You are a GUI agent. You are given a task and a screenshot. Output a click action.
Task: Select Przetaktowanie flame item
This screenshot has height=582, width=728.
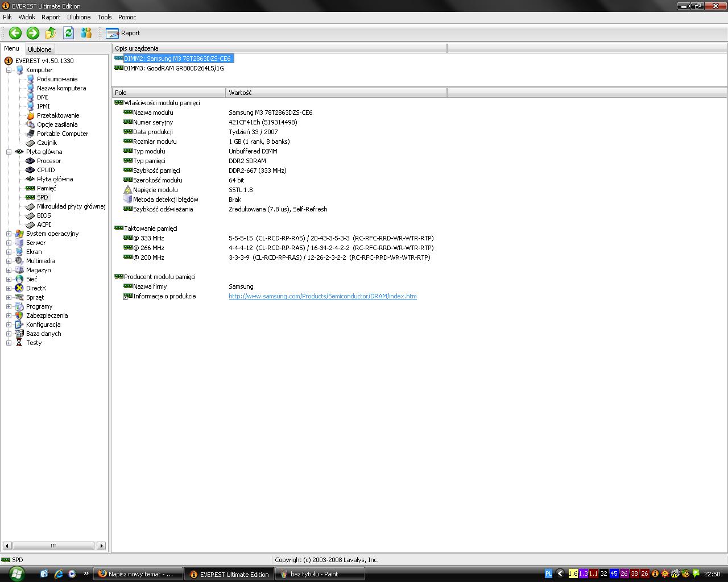click(58, 115)
